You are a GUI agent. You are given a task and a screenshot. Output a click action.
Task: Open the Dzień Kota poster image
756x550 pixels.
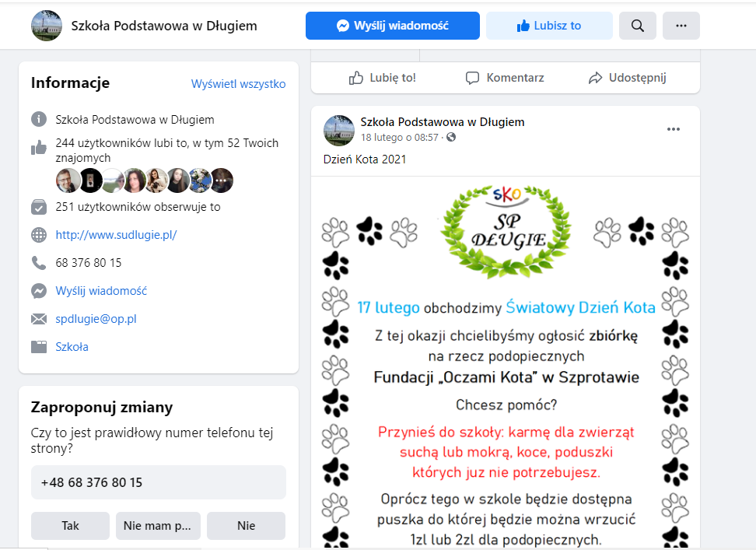click(506, 362)
